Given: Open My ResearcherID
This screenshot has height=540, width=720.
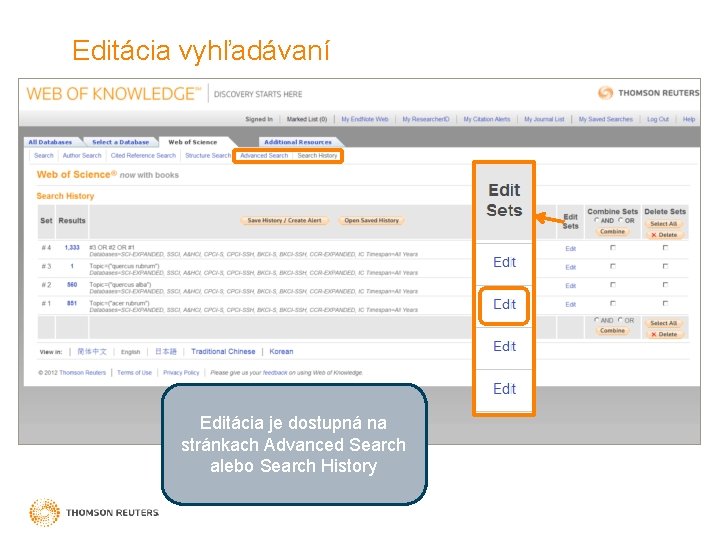Looking at the screenshot, I should click(426, 119).
